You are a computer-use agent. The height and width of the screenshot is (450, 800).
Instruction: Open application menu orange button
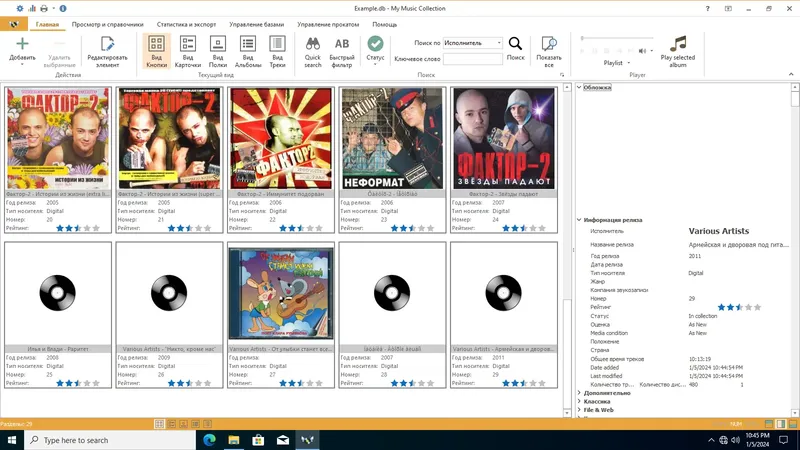(14, 24)
